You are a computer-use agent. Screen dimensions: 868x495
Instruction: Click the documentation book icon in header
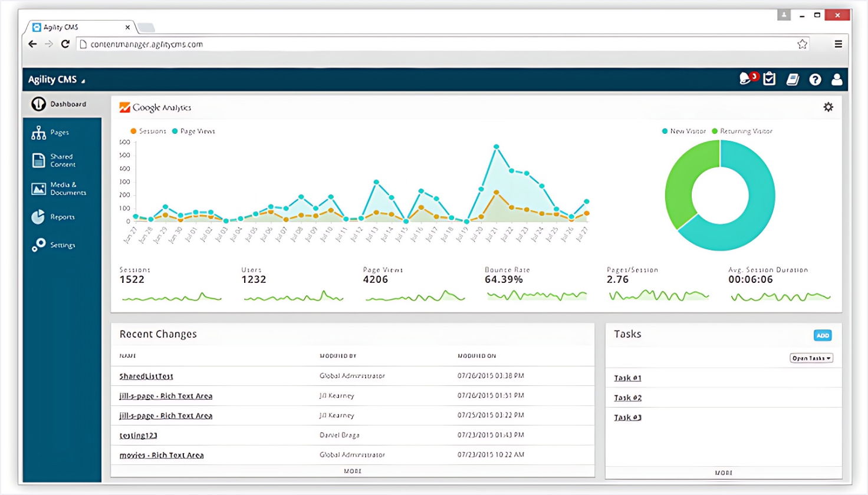click(x=793, y=80)
